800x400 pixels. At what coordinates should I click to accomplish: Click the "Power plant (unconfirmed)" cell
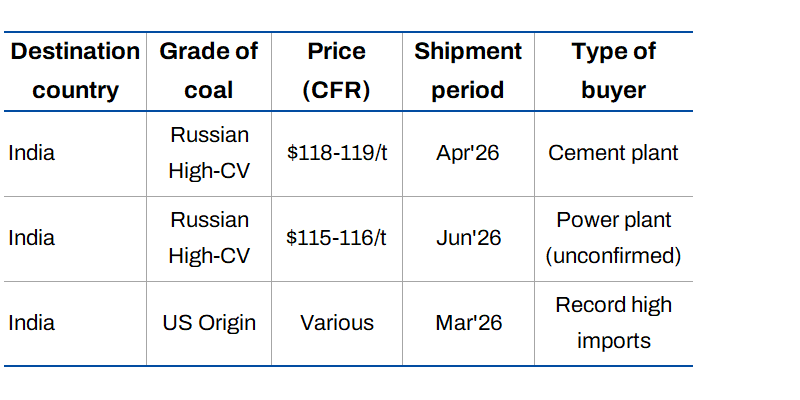pyautogui.click(x=613, y=238)
